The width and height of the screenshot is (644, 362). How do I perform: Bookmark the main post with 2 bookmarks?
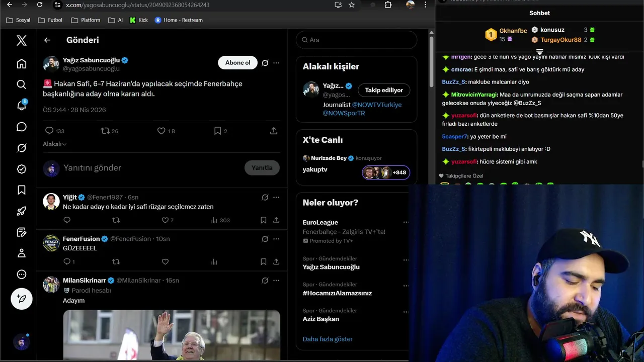tap(220, 131)
